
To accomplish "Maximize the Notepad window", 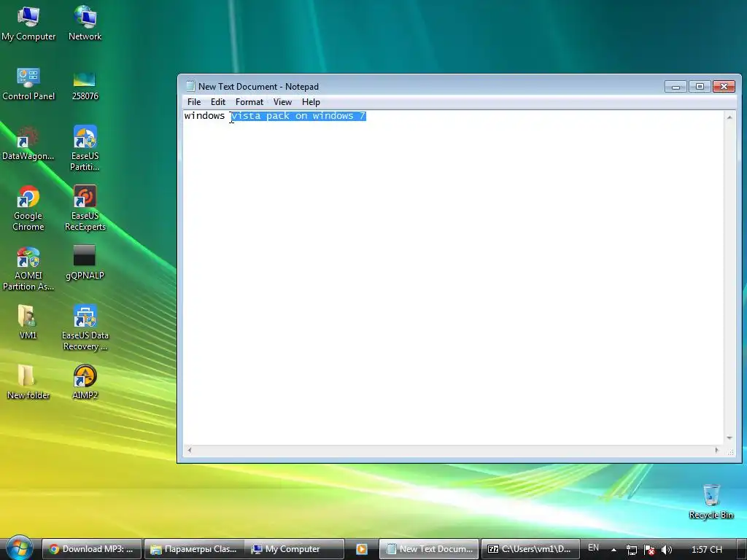I will (x=700, y=87).
